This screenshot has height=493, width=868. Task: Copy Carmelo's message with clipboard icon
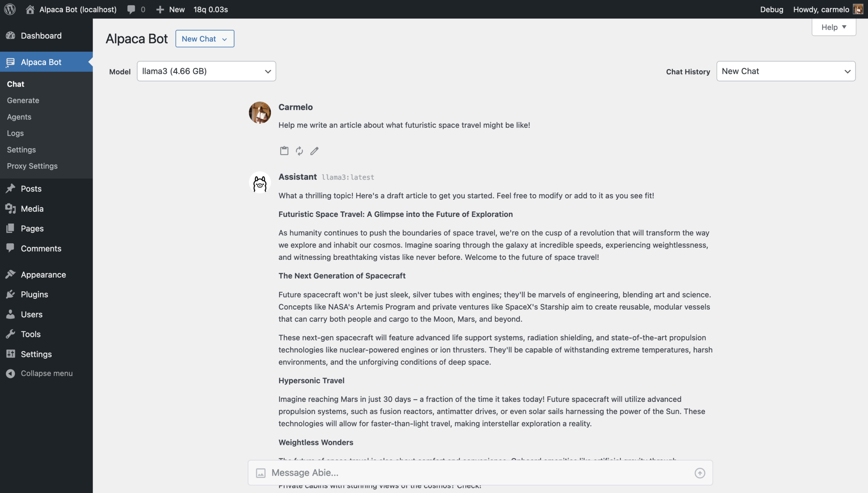pyautogui.click(x=284, y=151)
